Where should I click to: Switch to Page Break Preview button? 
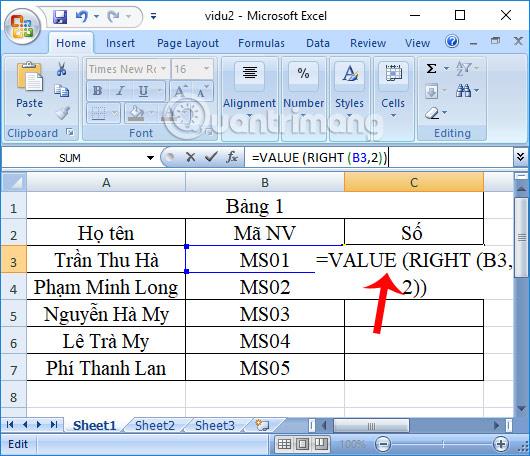click(x=321, y=444)
